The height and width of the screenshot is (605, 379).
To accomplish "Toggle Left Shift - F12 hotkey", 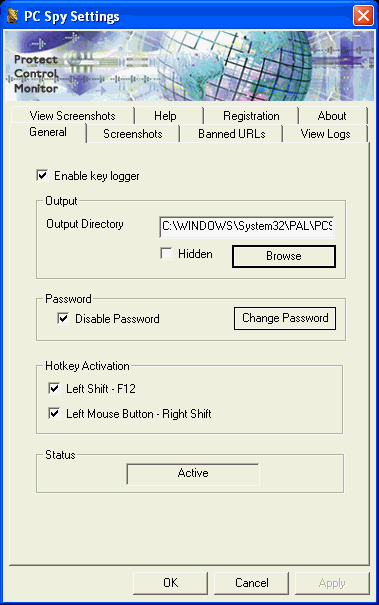I will tap(54, 389).
